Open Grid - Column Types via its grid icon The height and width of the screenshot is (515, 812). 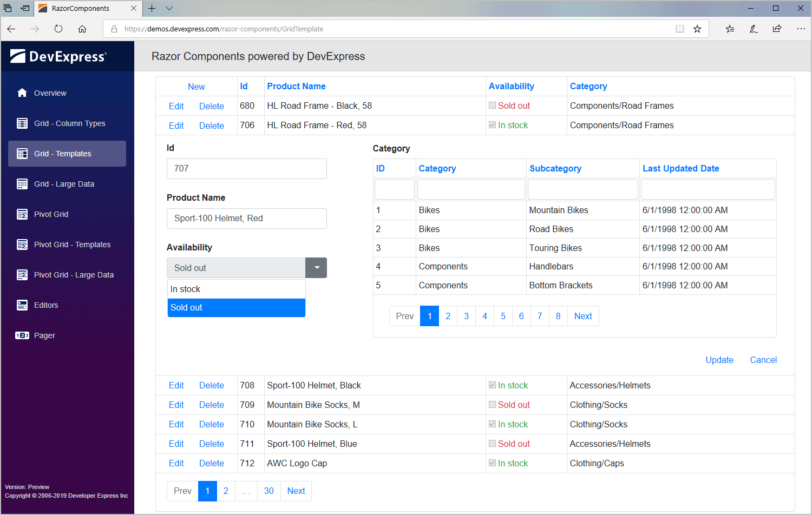click(x=22, y=123)
